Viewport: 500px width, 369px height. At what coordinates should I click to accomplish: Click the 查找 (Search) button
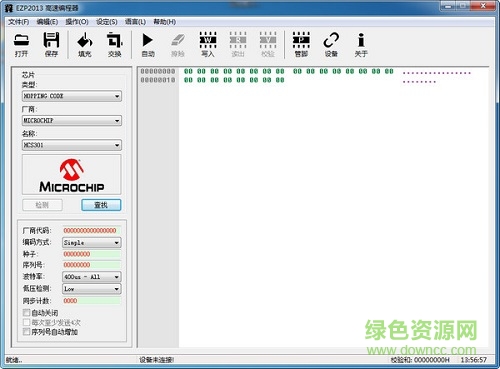tap(101, 205)
